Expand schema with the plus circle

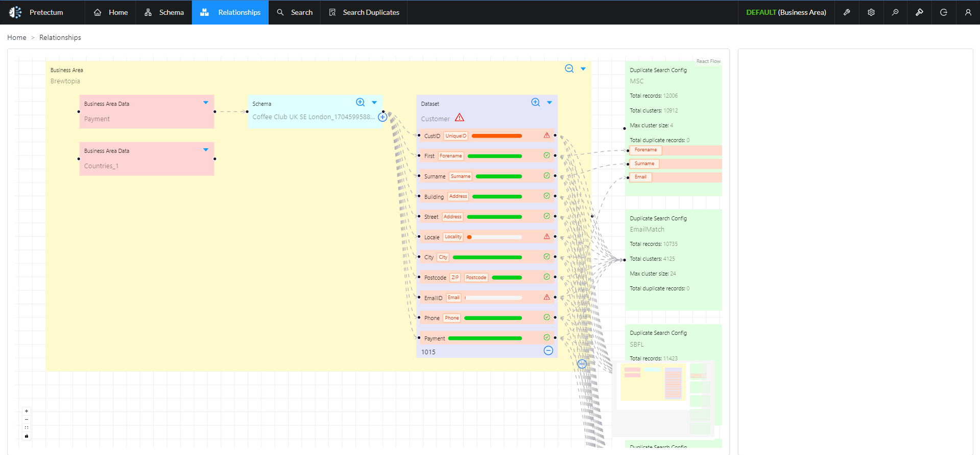[383, 117]
